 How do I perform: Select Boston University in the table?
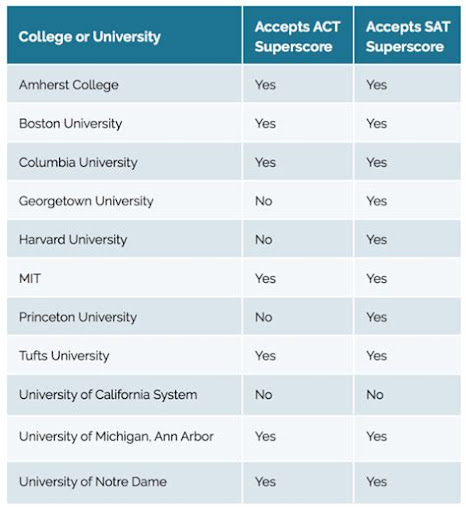tap(70, 124)
